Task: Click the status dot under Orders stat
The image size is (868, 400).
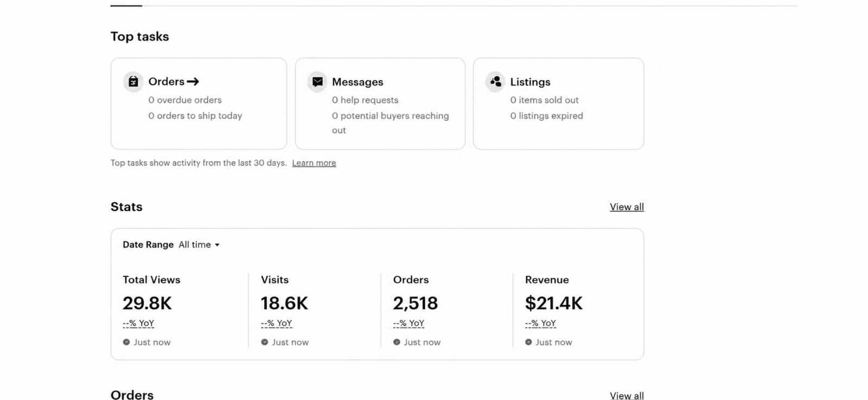Action: 397,343
